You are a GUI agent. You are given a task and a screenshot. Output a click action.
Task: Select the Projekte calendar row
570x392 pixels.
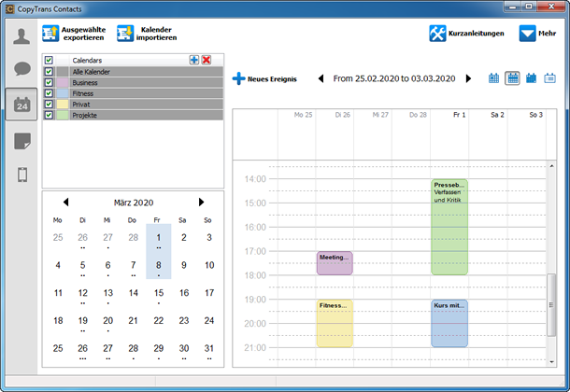point(133,115)
